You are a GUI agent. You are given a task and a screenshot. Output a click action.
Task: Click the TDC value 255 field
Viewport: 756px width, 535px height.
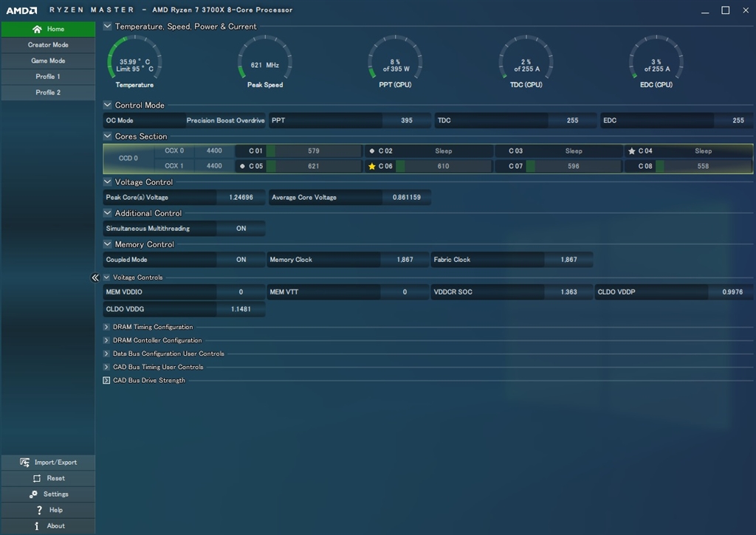(572, 120)
